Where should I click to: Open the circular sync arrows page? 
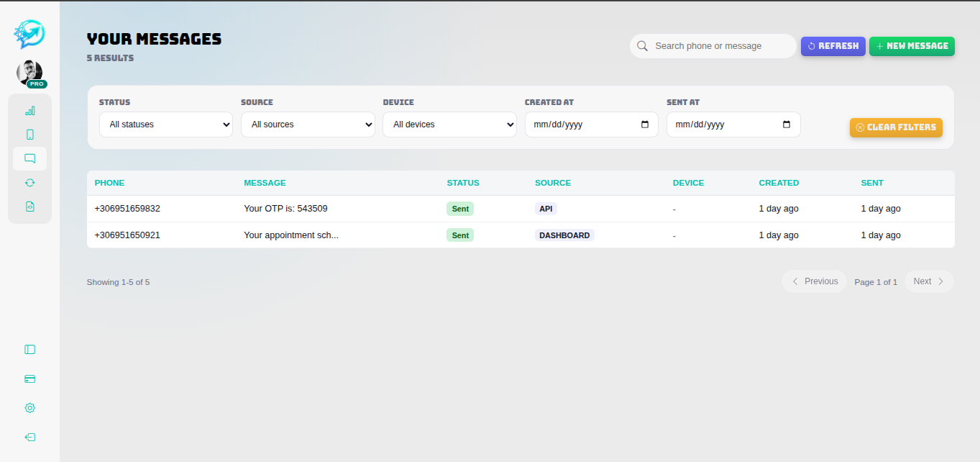tap(29, 183)
